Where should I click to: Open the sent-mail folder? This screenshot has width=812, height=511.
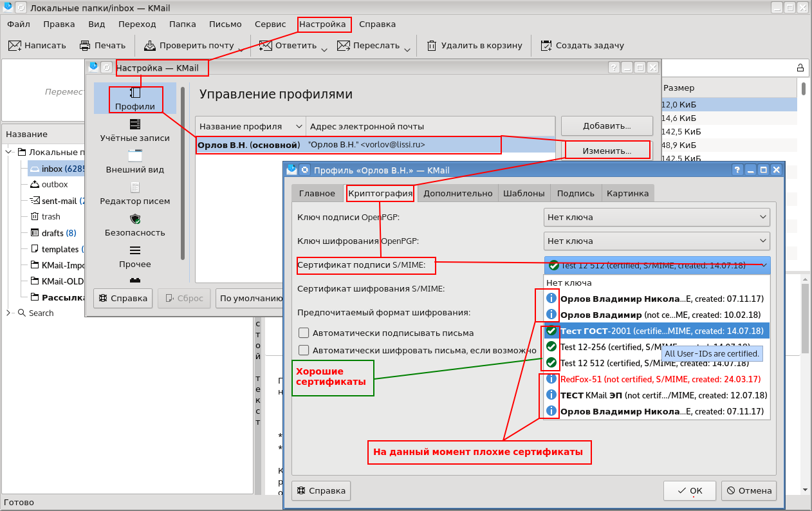coord(59,201)
